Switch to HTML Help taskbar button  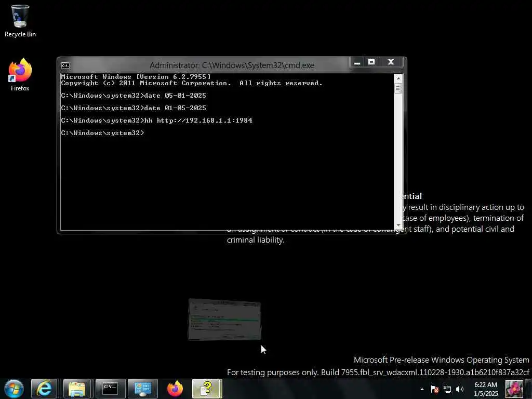[x=207, y=389]
